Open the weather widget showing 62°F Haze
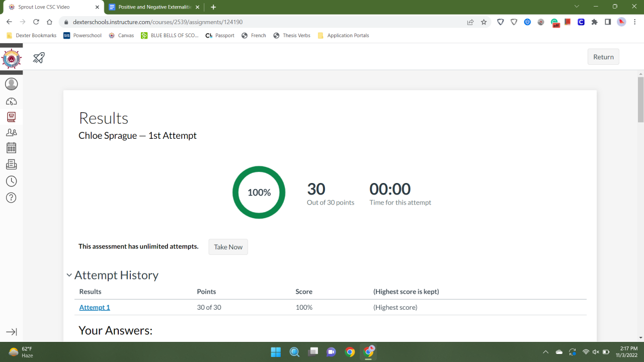The height and width of the screenshot is (362, 644). [21, 352]
